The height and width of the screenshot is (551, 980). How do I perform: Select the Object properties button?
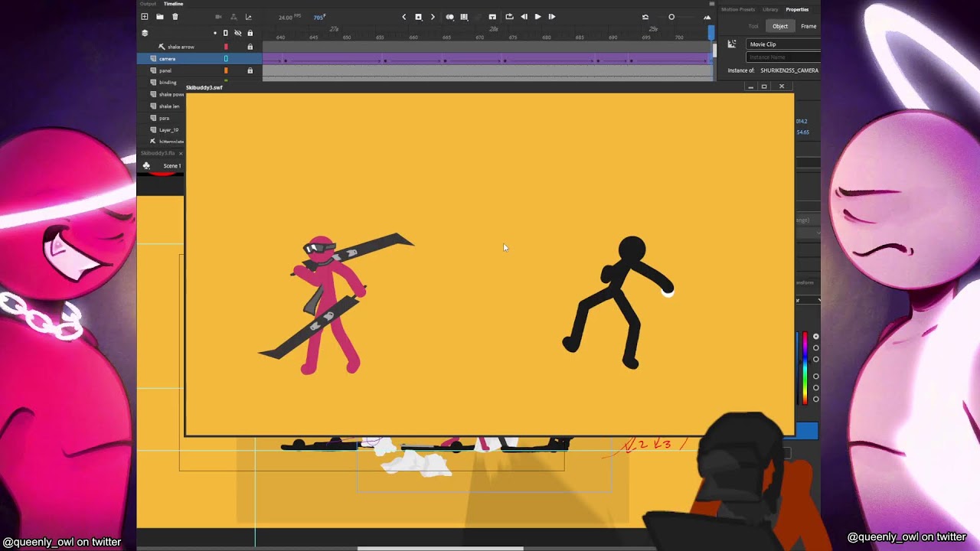coord(779,26)
